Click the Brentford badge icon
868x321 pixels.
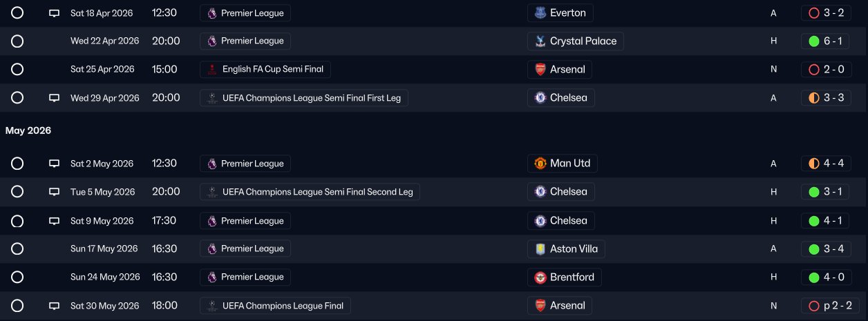(x=540, y=278)
